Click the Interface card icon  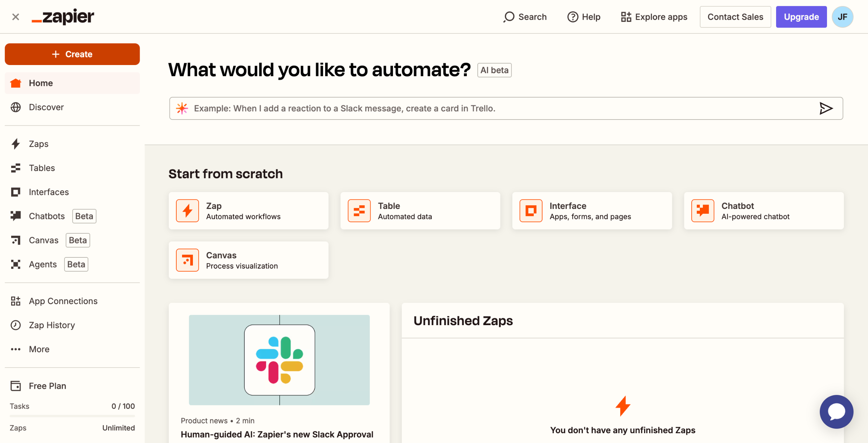point(531,211)
